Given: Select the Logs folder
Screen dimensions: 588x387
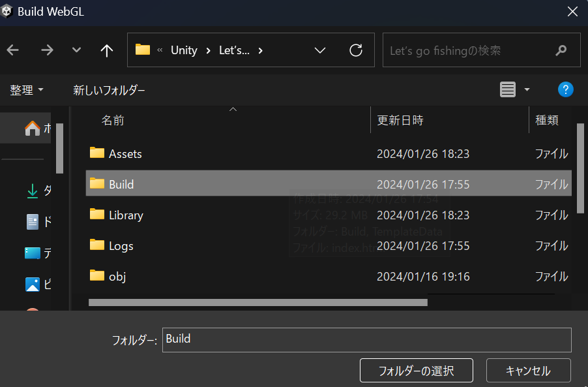Looking at the screenshot, I should coord(329,246).
